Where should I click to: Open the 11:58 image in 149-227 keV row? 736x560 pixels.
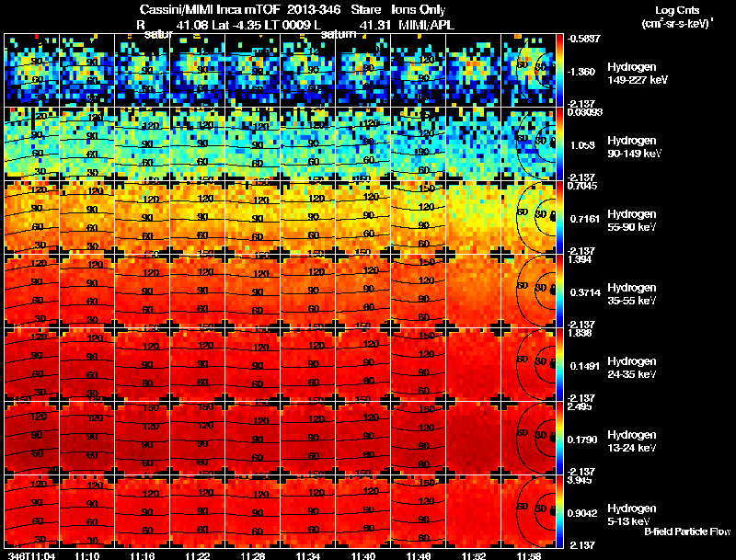tap(529, 70)
